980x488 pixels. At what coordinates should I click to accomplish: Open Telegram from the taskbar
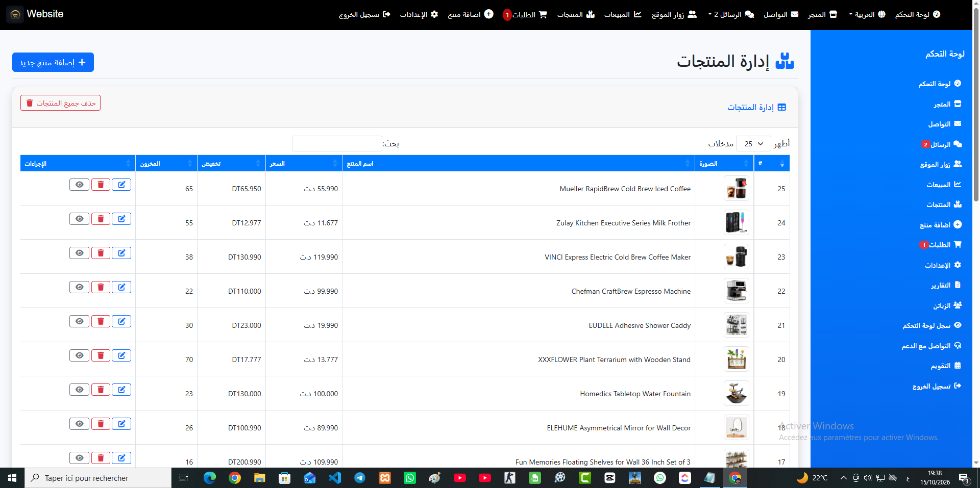click(x=360, y=478)
